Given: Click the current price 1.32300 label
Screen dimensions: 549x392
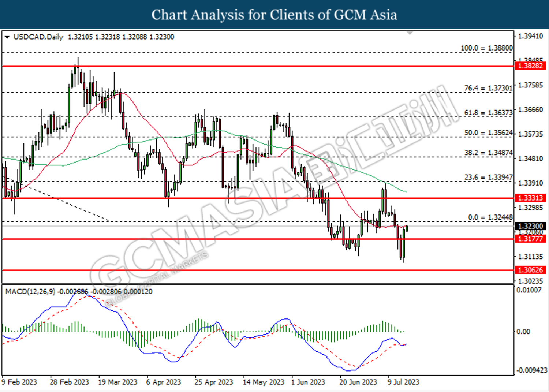Looking at the screenshot, I should 530,226.
